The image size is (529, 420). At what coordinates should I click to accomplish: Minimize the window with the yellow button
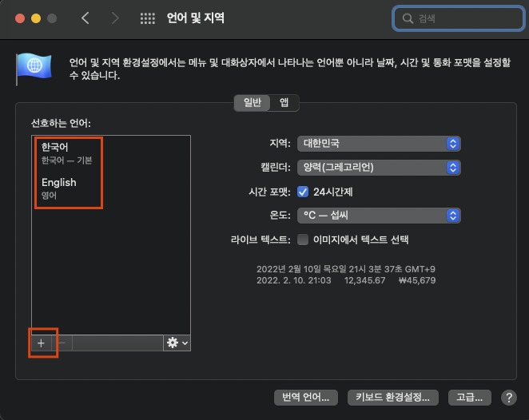36,18
